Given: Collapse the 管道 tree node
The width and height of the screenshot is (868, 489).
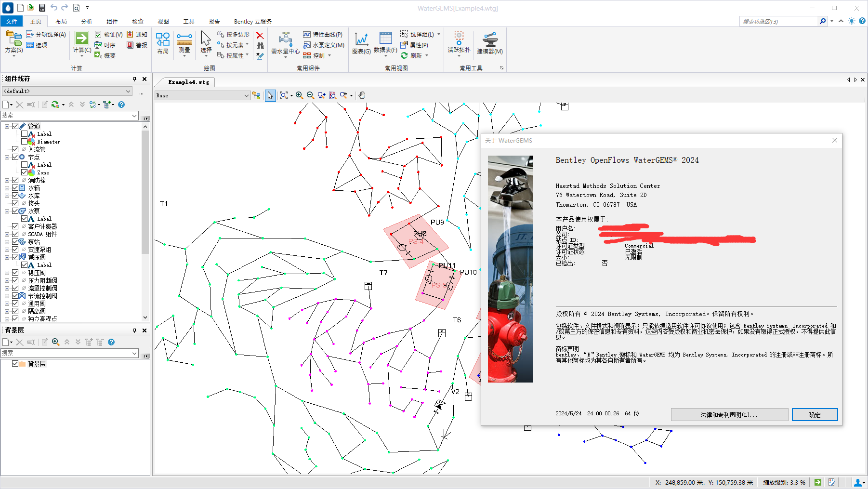Looking at the screenshot, I should pos(7,126).
